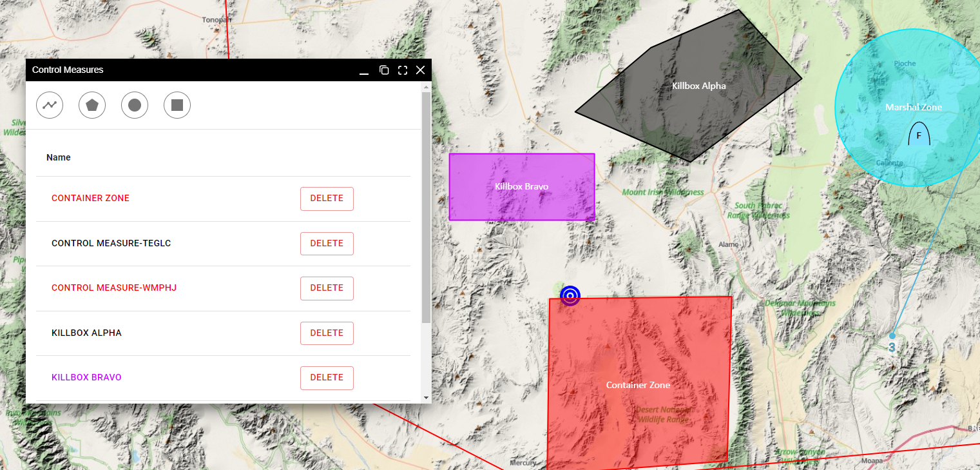980x470 pixels.
Task: Click the scrollbar down arrow
Action: (x=426, y=398)
